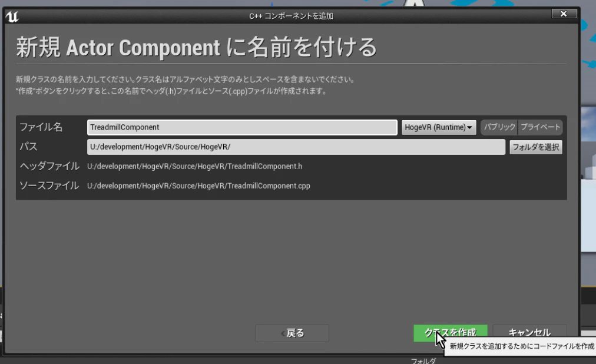Image resolution: width=596 pixels, height=364 pixels.
Task: Click the ソースファイル label
Action: click(x=49, y=186)
